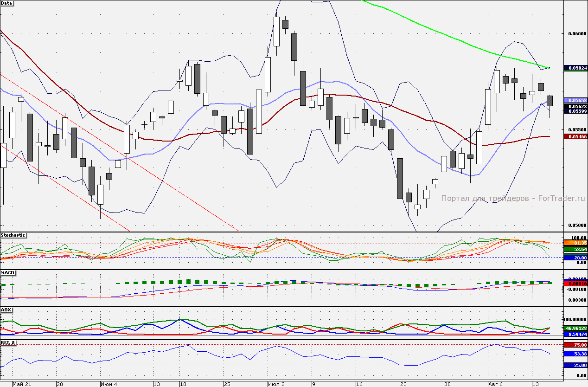Viewport: 588px width, 387px height.
Task: Select the RSI, 8 indicator label
Action: click(x=7, y=343)
